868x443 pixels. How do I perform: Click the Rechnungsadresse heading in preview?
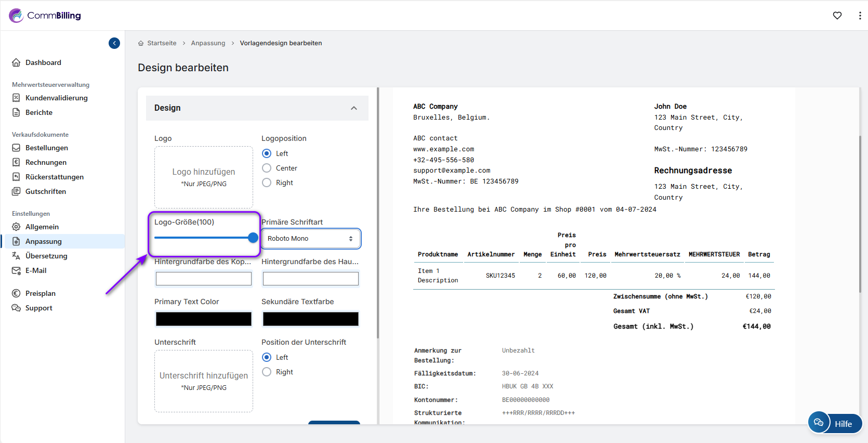693,171
